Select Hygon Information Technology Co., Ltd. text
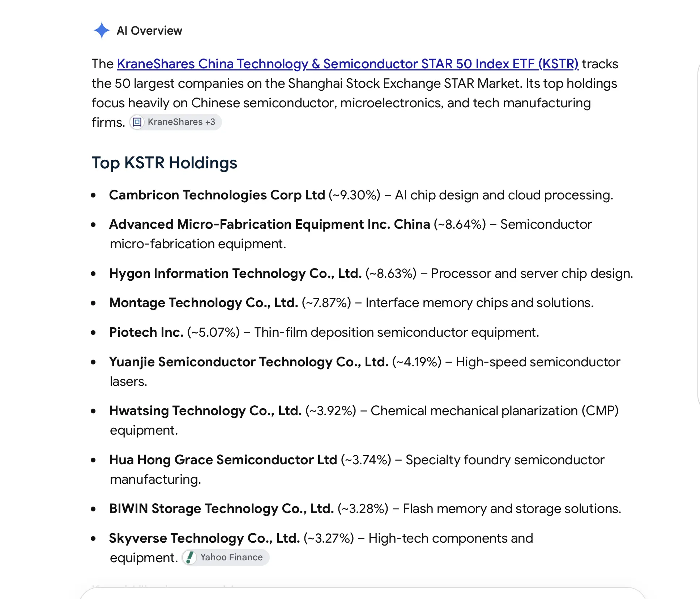This screenshot has height=599, width=700. pyautogui.click(x=235, y=273)
